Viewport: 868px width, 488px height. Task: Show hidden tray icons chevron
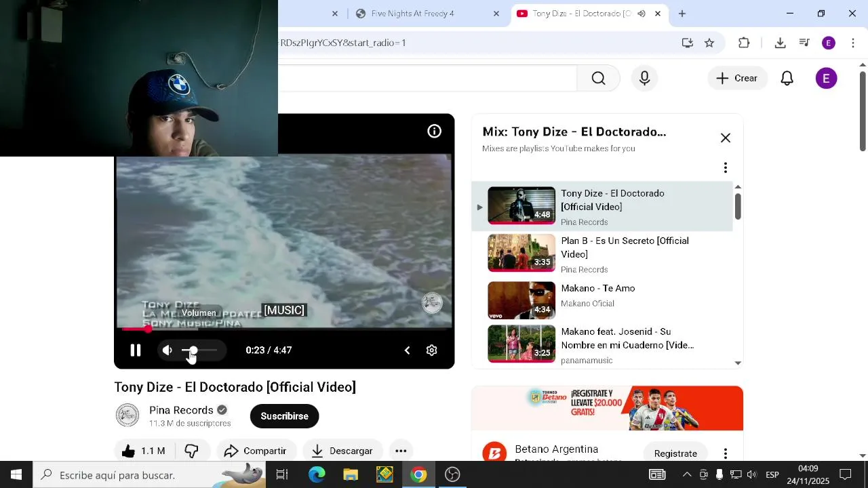[x=687, y=474]
